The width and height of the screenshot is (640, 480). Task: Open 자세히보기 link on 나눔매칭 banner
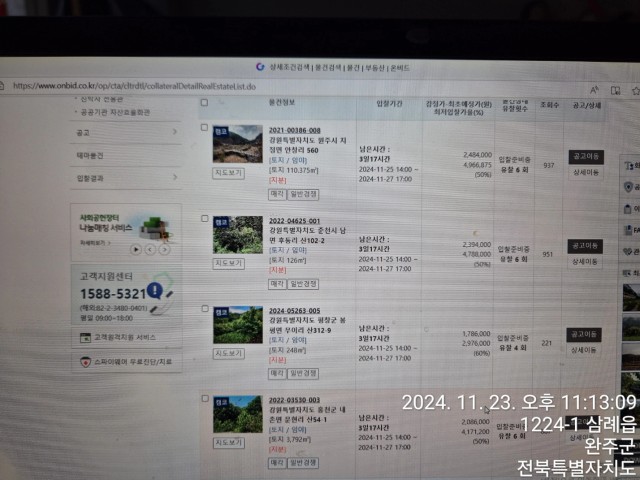tap(95, 243)
